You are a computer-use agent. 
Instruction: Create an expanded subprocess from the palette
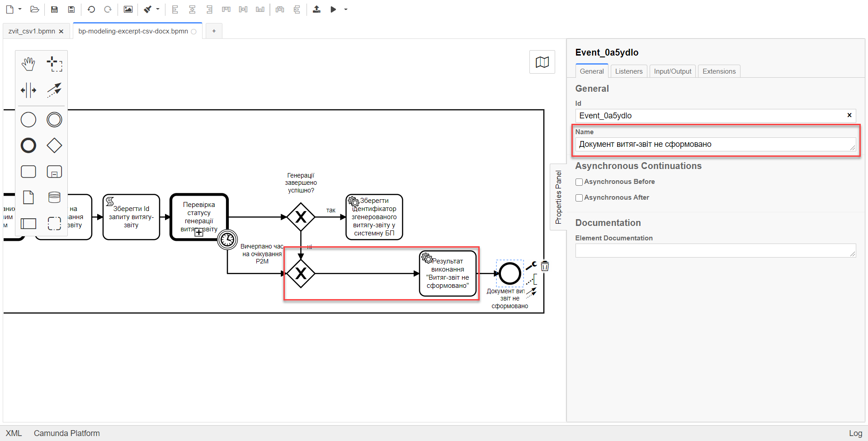click(x=54, y=172)
